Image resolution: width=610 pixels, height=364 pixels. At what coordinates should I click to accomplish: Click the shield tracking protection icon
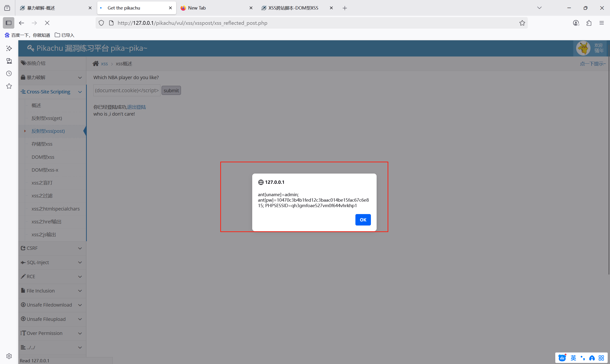tap(101, 23)
